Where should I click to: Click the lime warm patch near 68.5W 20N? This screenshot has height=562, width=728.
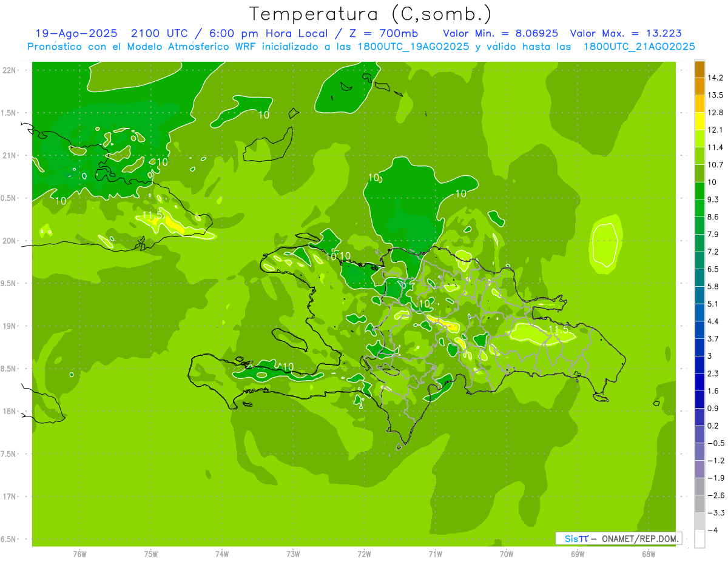(606, 244)
